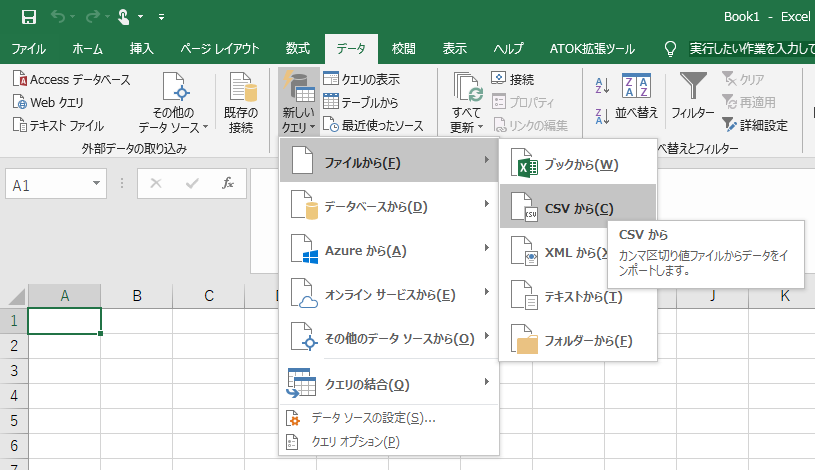
Task: Open クエリ オプション menu item
Action: pos(389,441)
